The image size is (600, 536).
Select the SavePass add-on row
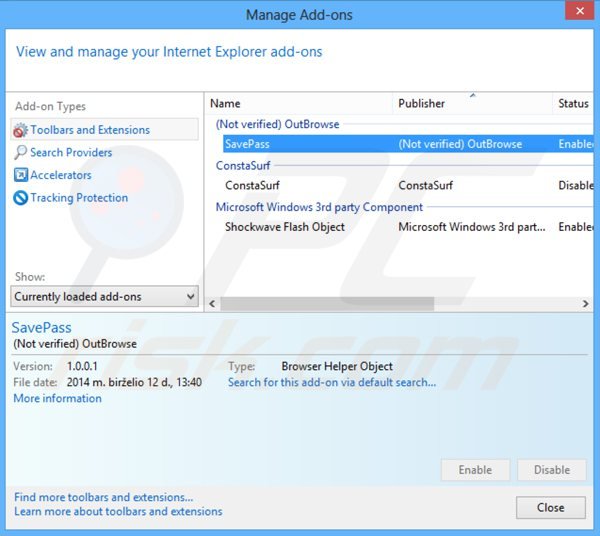pos(408,144)
